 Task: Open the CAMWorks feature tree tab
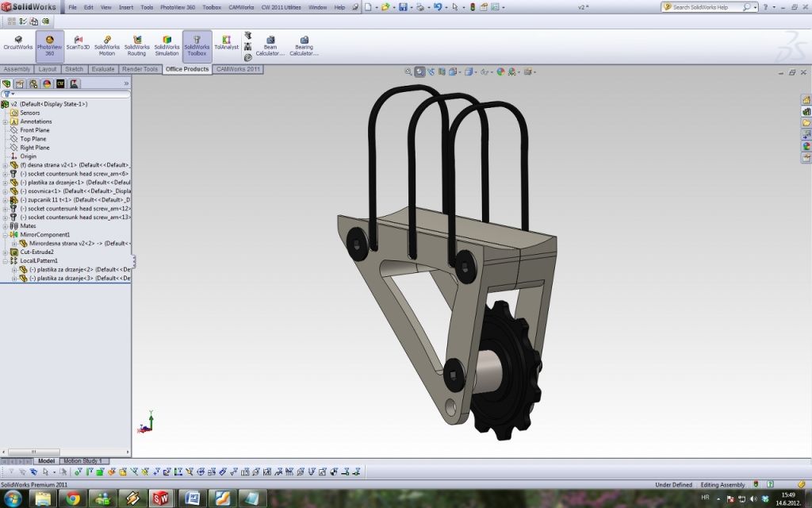pyautogui.click(x=60, y=83)
